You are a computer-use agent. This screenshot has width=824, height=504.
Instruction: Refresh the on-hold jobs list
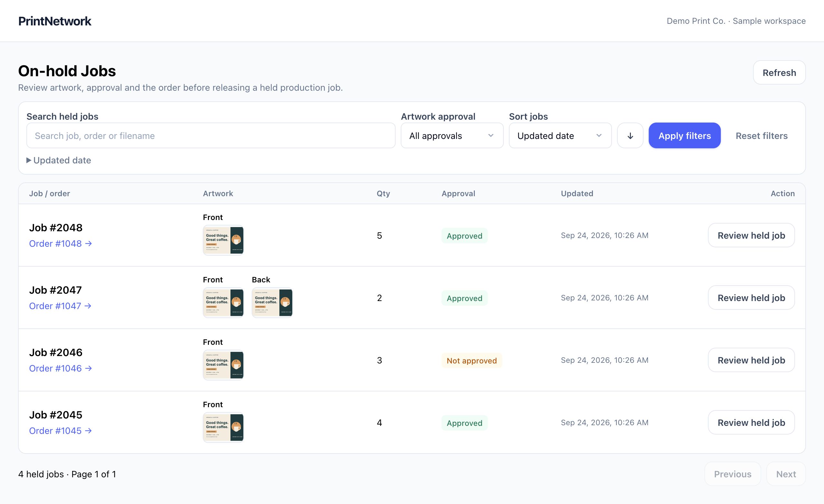[779, 72]
